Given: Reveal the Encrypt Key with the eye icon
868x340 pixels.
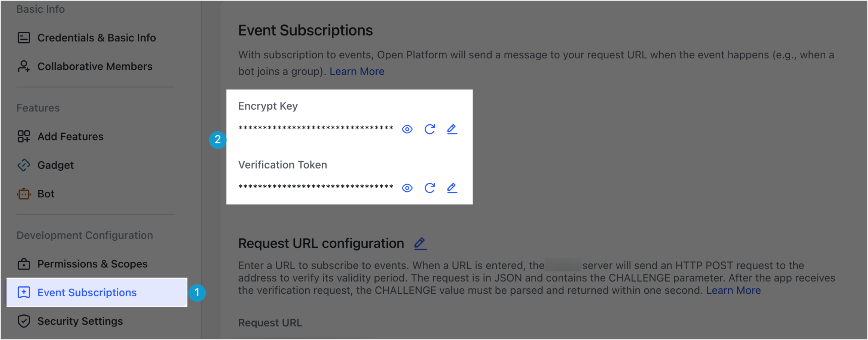Looking at the screenshot, I should point(407,129).
